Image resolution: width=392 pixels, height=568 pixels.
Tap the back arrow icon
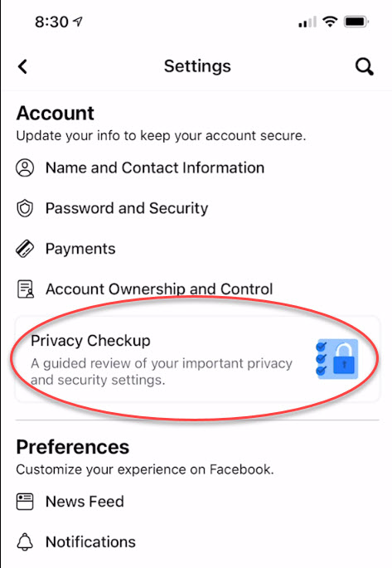[x=22, y=66]
